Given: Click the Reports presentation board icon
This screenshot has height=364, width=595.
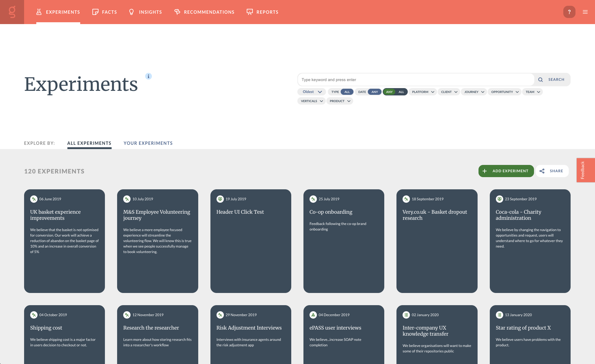Looking at the screenshot, I should (x=249, y=12).
